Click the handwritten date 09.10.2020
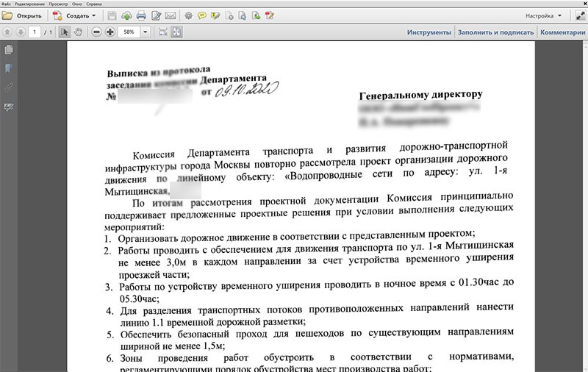This screenshot has width=588, height=372. (x=247, y=90)
